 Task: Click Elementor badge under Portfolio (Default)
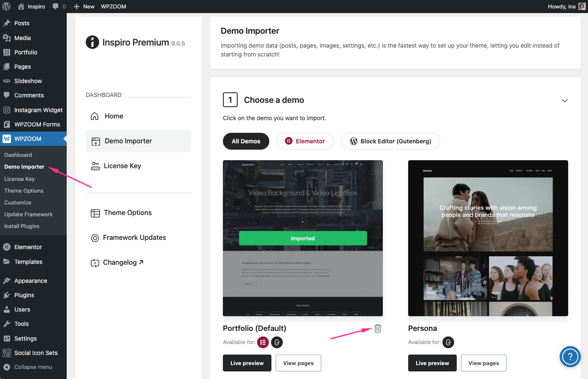tap(263, 342)
